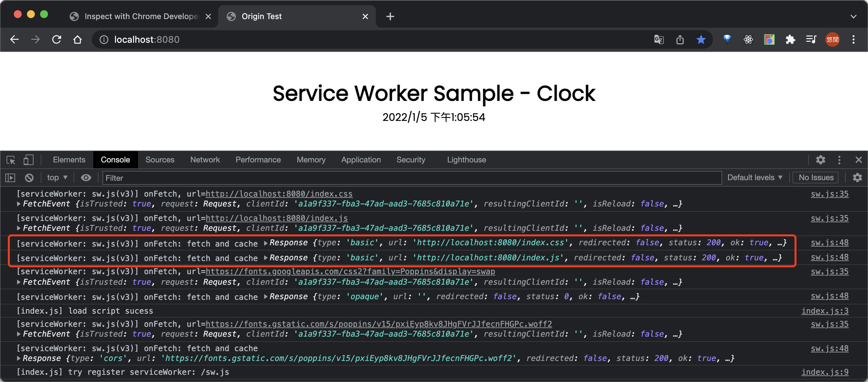Click the Chrome extensions puzzle icon
Screen dimensions: 868x382
[x=790, y=39]
